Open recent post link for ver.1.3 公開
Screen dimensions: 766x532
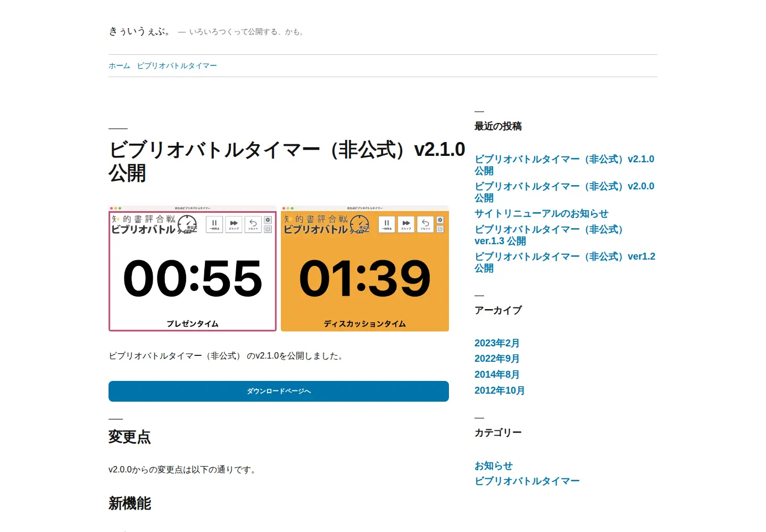click(x=549, y=235)
